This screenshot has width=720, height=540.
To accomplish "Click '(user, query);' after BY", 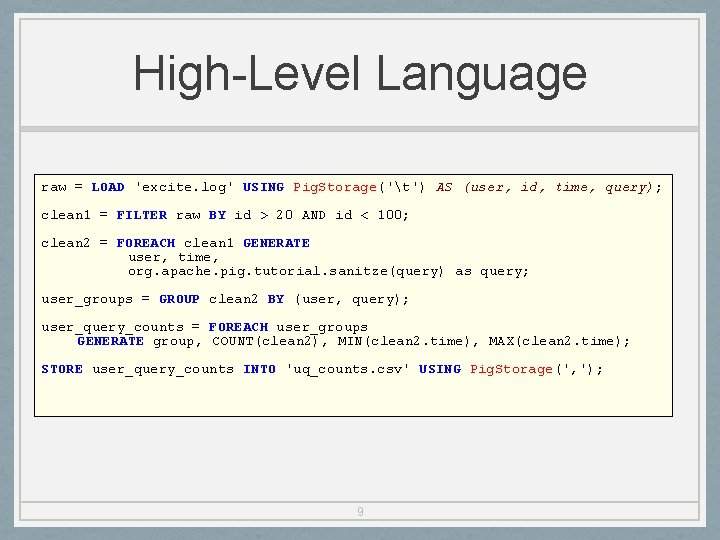I will (x=351, y=299).
